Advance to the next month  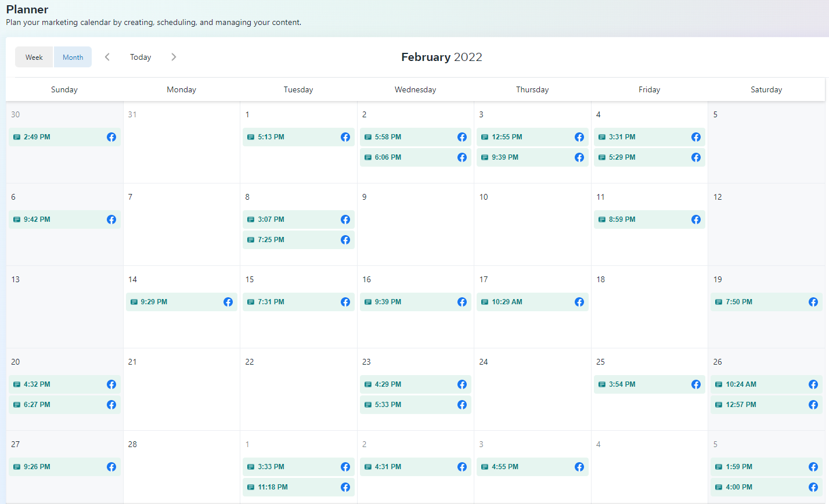click(174, 57)
